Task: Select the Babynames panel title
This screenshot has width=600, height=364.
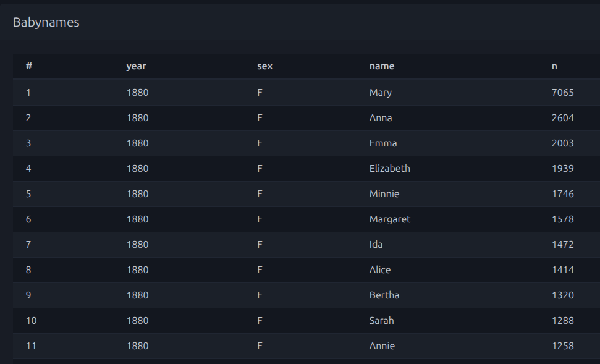Action: [x=46, y=22]
